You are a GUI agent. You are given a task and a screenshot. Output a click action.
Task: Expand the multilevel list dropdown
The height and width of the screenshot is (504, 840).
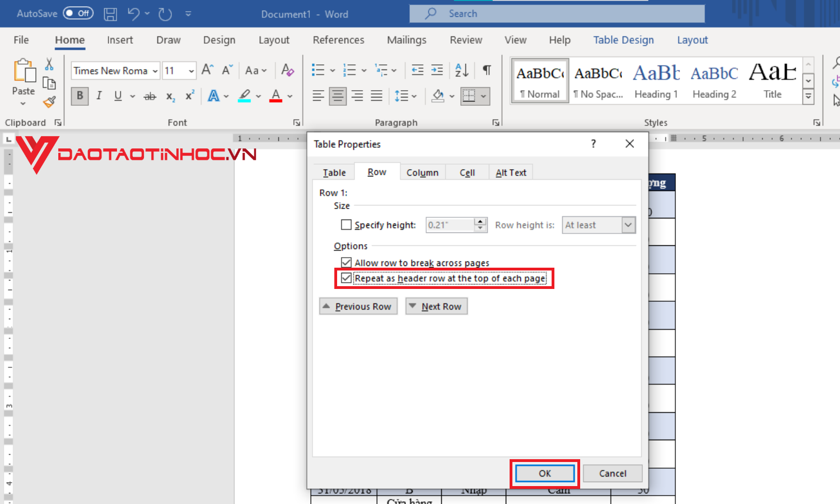point(394,71)
